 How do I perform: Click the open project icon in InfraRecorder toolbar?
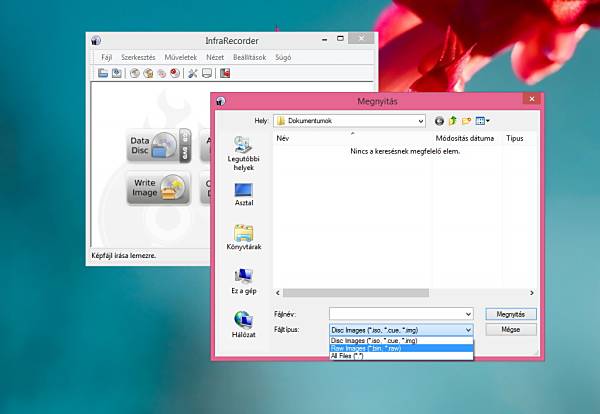[103, 73]
